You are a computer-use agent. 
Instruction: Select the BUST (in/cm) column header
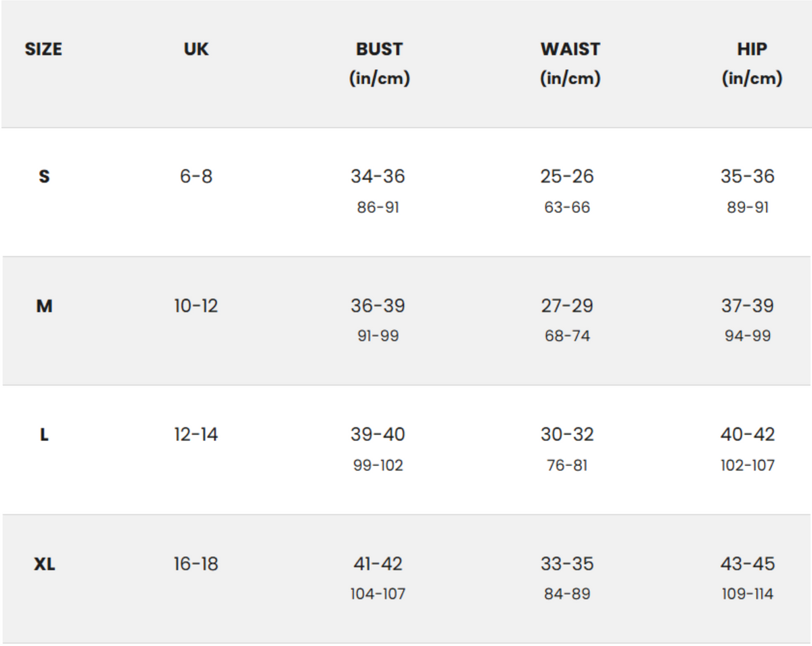[379, 64]
